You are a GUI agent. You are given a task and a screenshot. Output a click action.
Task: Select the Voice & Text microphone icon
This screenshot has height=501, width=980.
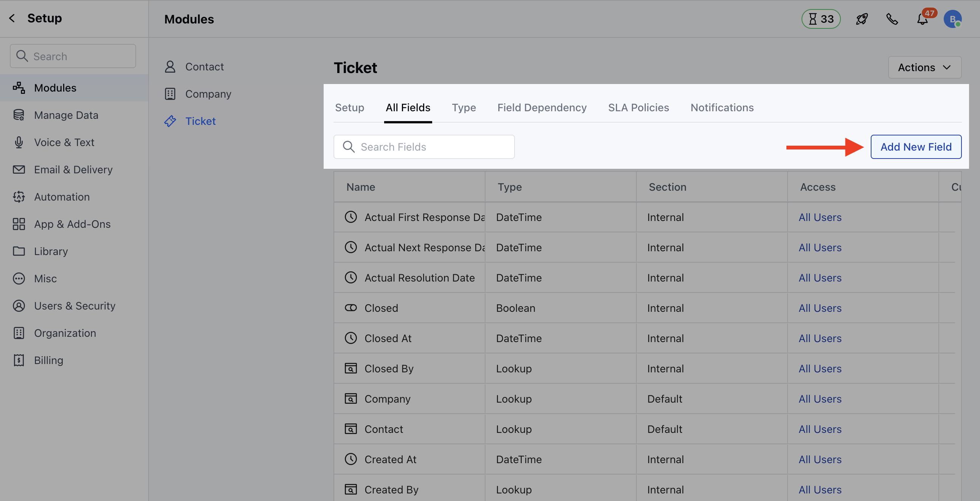click(19, 142)
